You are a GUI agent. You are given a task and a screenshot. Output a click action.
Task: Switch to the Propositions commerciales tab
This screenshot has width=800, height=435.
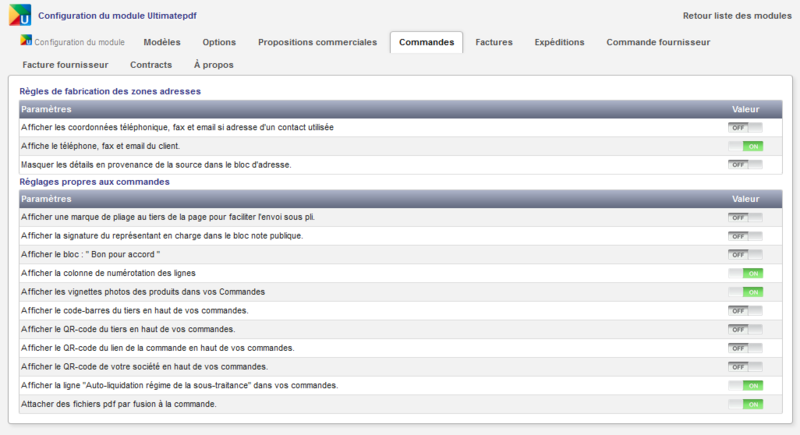coord(317,42)
